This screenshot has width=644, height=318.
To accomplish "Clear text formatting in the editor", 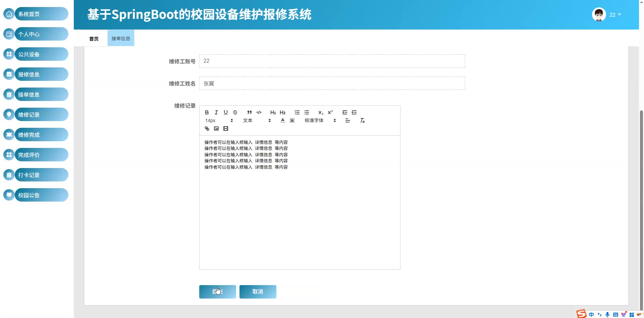I will pyautogui.click(x=362, y=120).
